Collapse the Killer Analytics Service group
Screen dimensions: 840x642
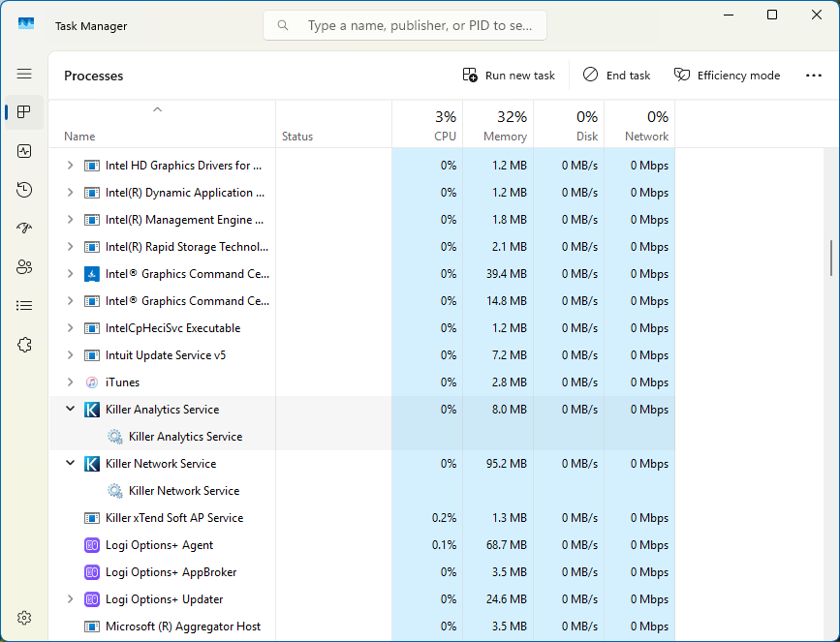[70, 409]
